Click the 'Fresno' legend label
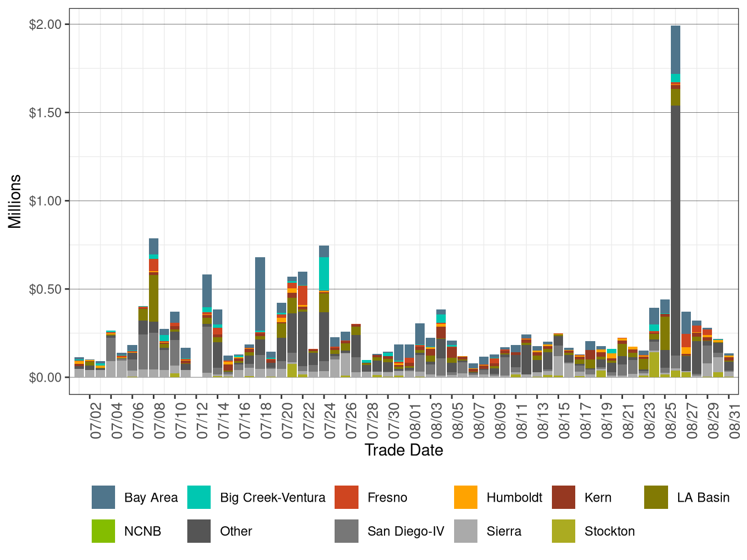The height and width of the screenshot is (560, 747). tap(387, 498)
